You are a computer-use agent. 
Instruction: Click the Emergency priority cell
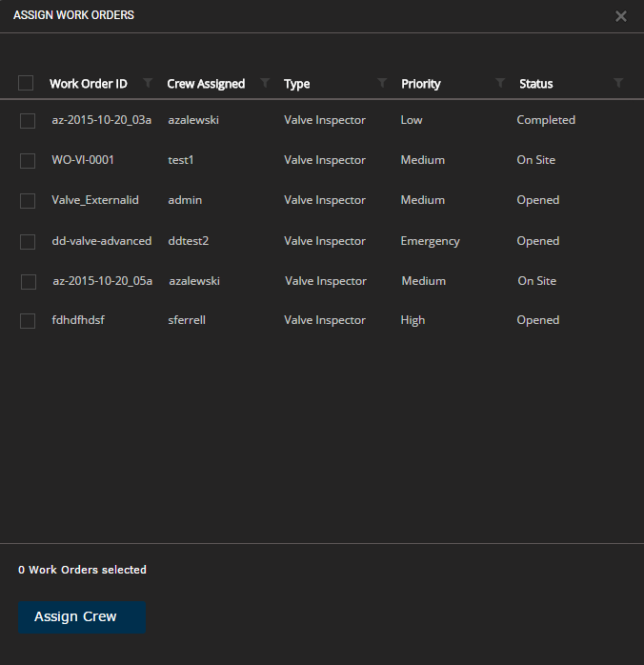pos(430,241)
